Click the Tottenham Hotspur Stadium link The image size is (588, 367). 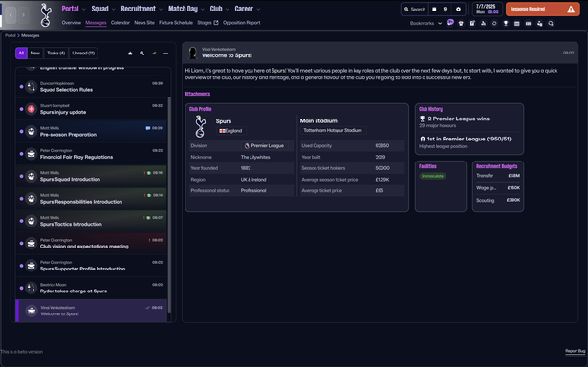(333, 130)
